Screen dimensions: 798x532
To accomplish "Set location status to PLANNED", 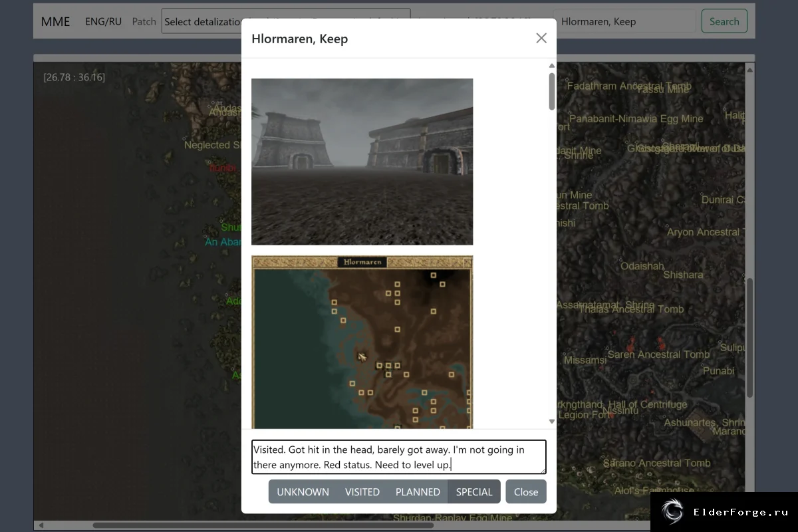I will [418, 492].
